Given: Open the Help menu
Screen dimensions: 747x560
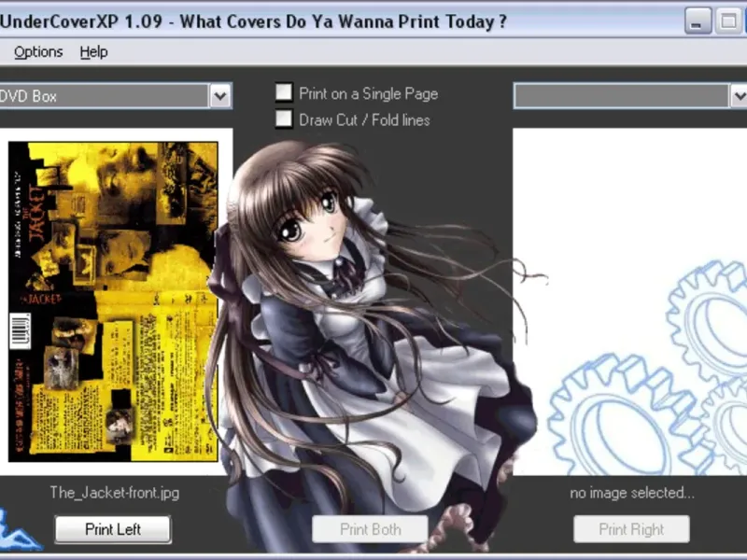Looking at the screenshot, I should pyautogui.click(x=94, y=52).
